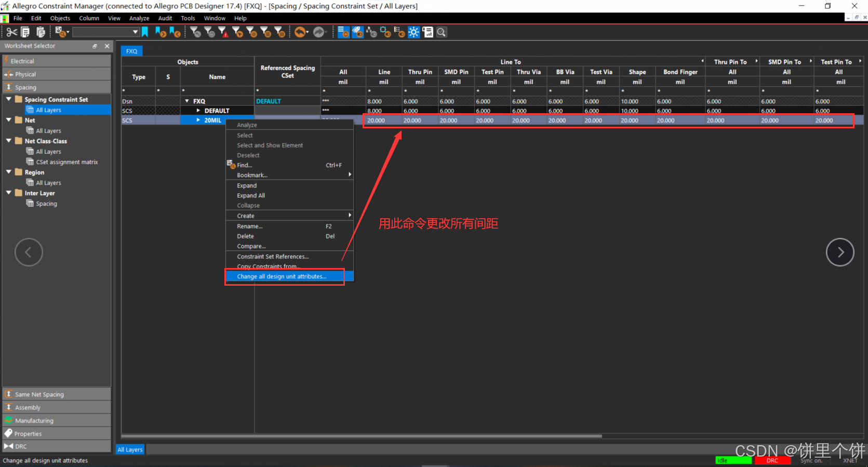Image resolution: width=868 pixels, height=467 pixels.
Task: Expand the DEFAULT constraint set row
Action: tap(198, 111)
